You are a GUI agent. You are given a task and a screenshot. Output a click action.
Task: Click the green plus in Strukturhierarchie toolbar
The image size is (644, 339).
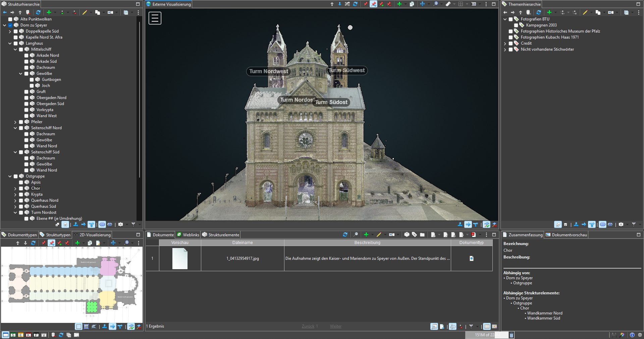pos(49,12)
